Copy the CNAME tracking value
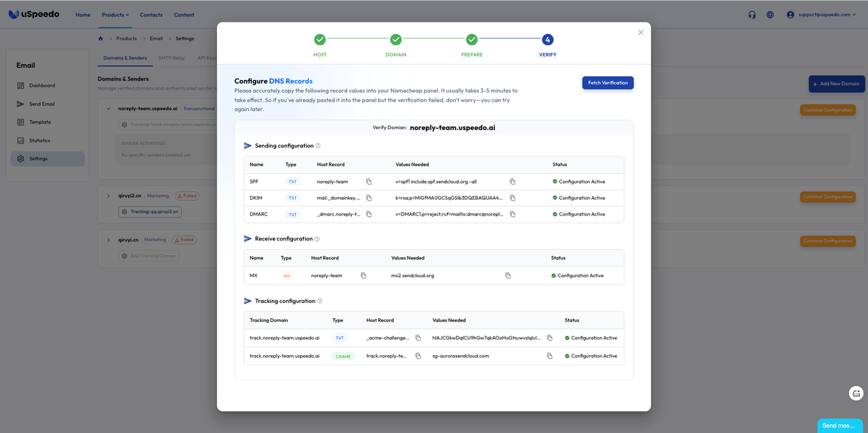This screenshot has width=868, height=433. (549, 356)
